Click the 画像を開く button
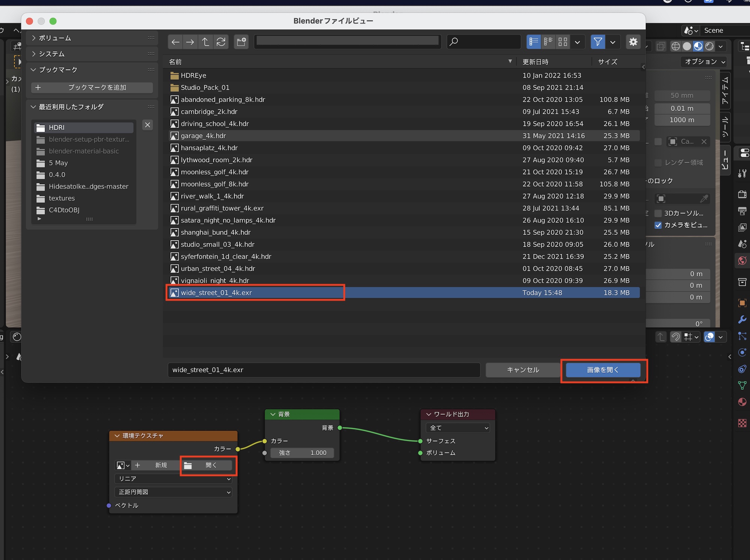Screen dimensions: 750x560 click(x=603, y=370)
